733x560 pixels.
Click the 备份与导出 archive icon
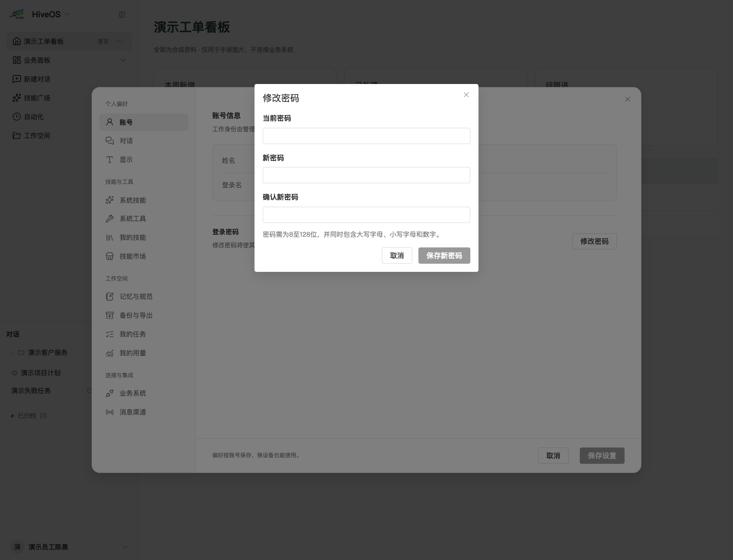click(109, 315)
